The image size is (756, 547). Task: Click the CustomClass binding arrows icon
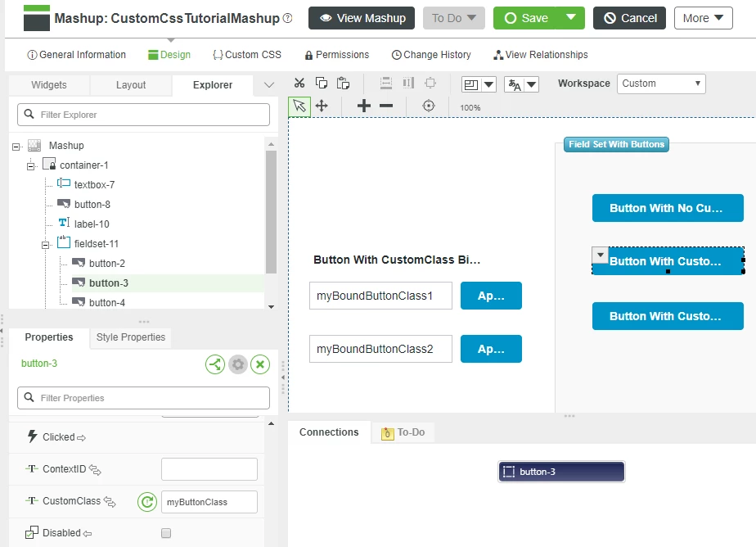(110, 502)
